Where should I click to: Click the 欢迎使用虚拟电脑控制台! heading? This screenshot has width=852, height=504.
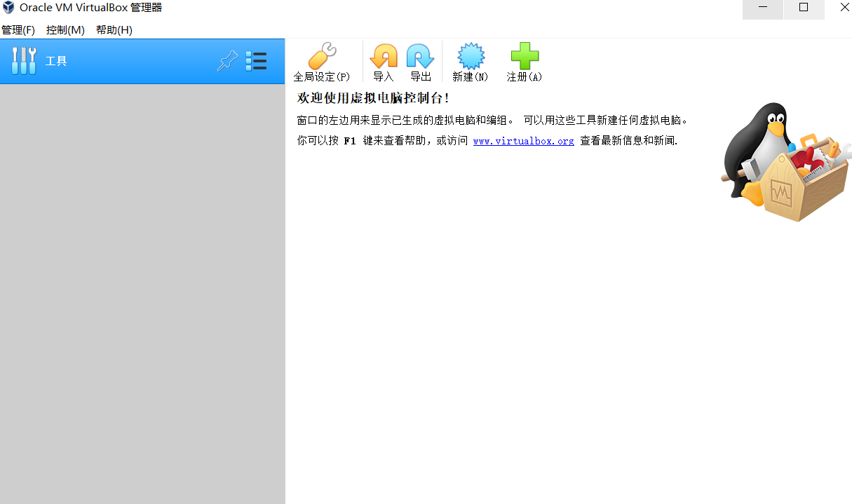pos(373,97)
